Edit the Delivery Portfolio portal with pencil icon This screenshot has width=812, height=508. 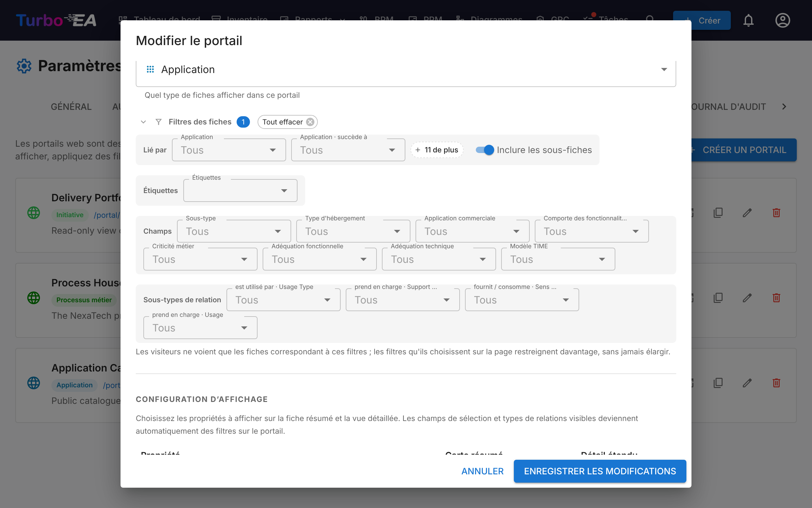(747, 213)
